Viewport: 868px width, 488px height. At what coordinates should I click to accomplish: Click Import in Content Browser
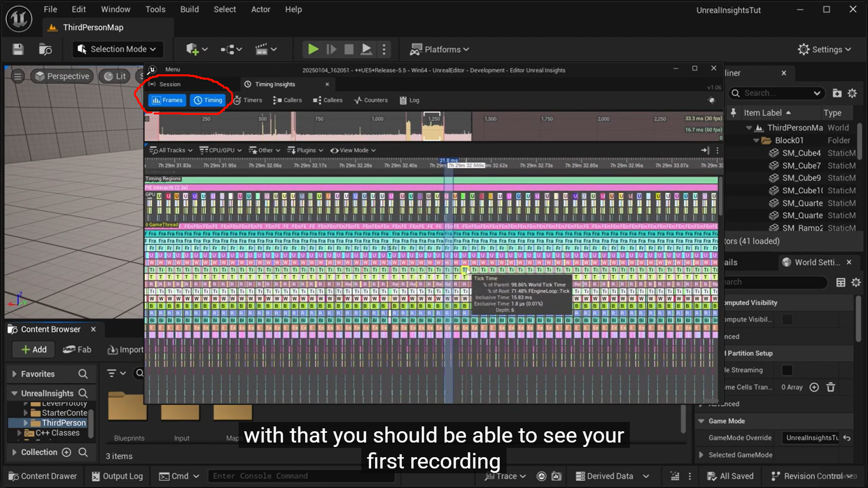[x=125, y=350]
